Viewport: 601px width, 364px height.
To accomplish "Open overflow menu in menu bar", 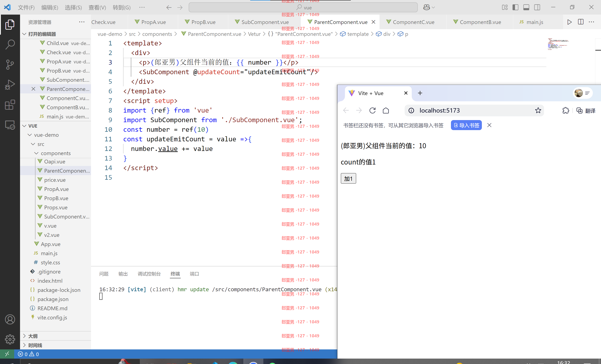I will (142, 7).
